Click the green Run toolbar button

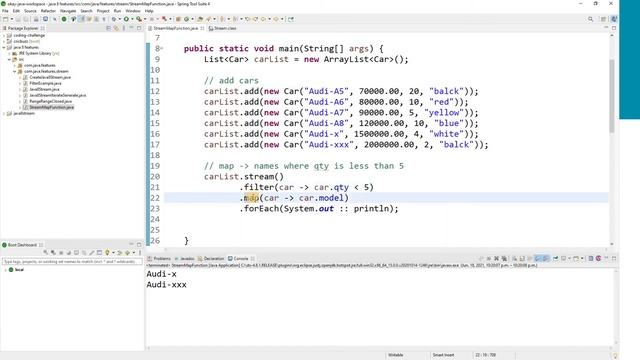pyautogui.click(x=127, y=19)
